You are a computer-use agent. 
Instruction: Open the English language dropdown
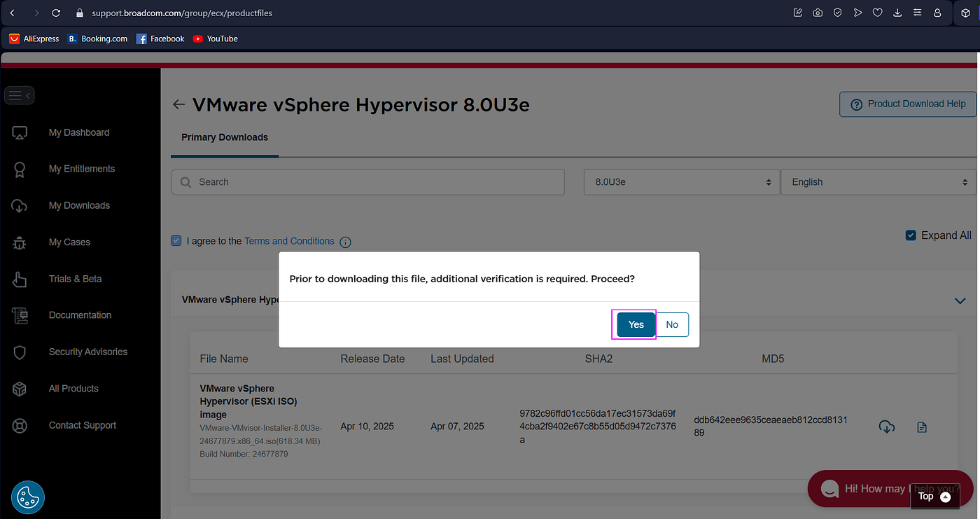point(878,182)
